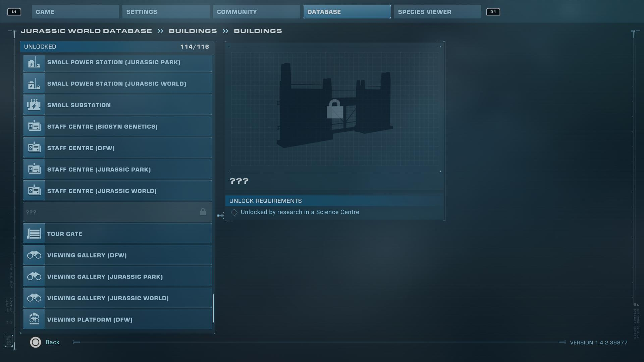This screenshot has height=362, width=644.
Task: Click the circle Back button icon
Action: 36,342
